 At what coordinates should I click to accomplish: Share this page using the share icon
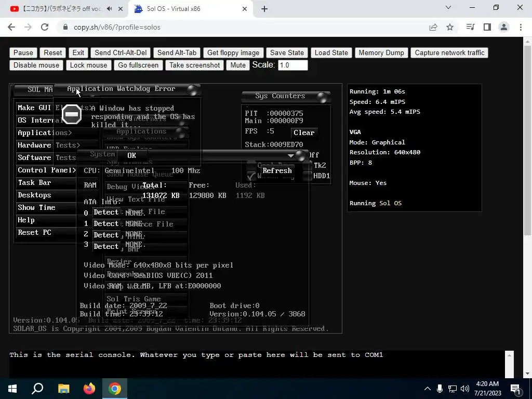[433, 27]
